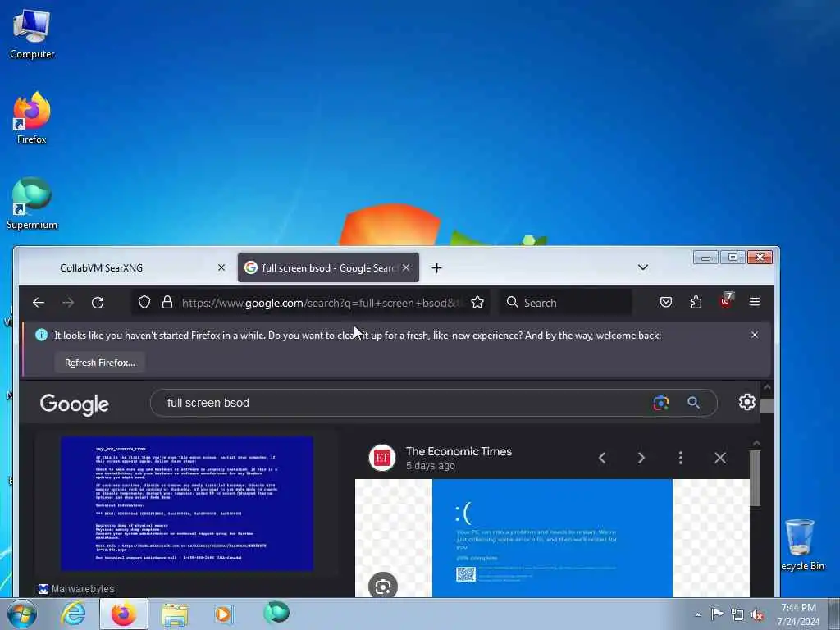Open the Firefox hamburger application menu
The image size is (840, 630).
(x=755, y=302)
